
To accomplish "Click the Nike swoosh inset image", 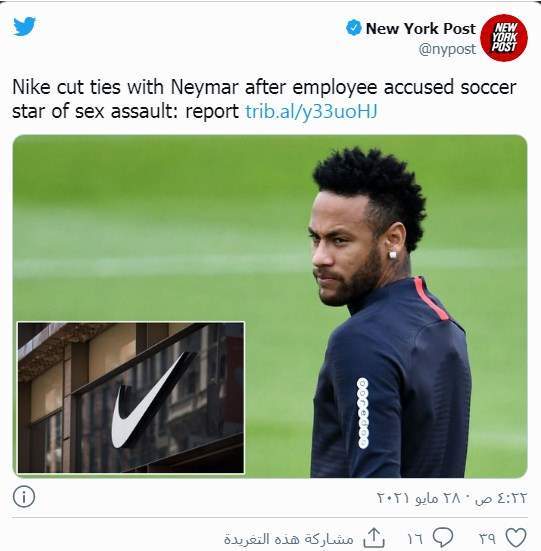I will [x=131, y=397].
